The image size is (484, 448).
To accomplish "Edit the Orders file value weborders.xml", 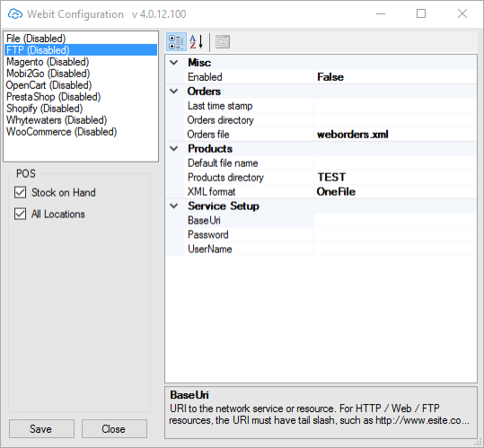I will tap(395, 135).
